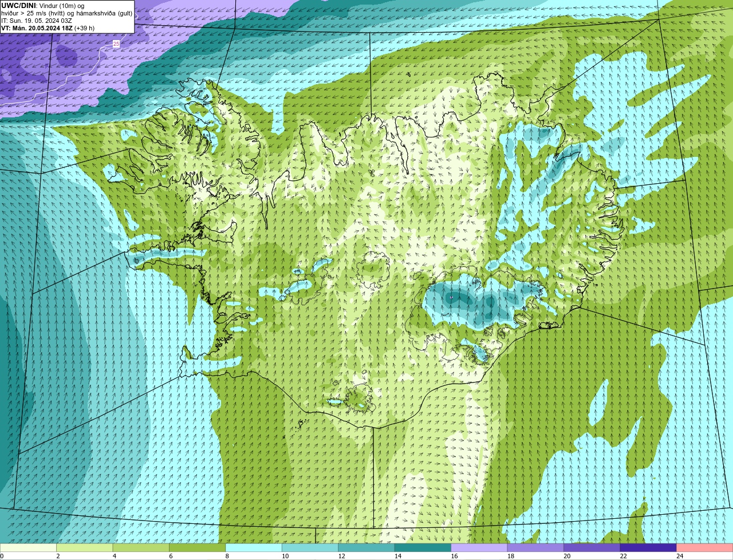Click the "24" scale label
Image resolution: width=733 pixels, height=560 pixels.
tap(680, 556)
